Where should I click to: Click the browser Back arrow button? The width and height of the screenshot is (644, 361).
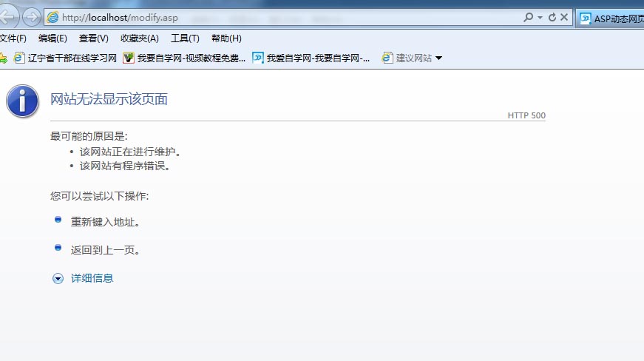click(x=7, y=17)
